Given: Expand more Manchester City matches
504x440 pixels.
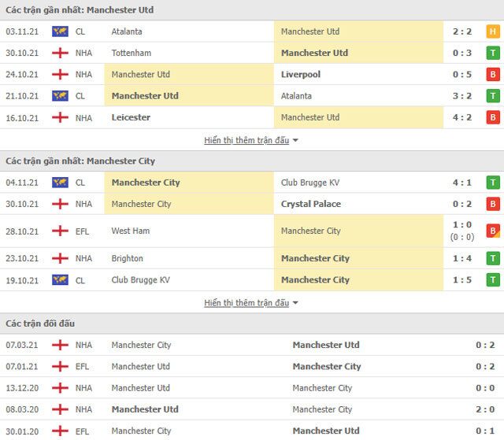Looking at the screenshot, I should pyautogui.click(x=251, y=303).
